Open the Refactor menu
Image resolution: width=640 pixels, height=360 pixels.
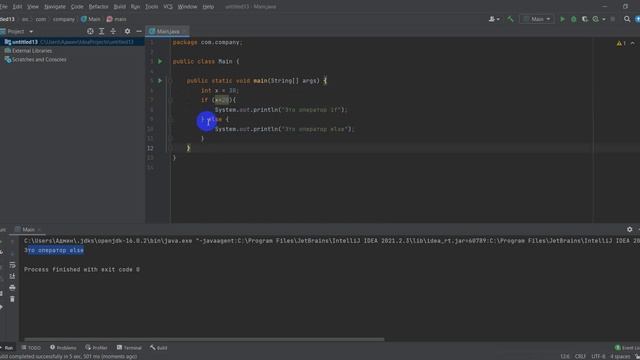point(98,7)
